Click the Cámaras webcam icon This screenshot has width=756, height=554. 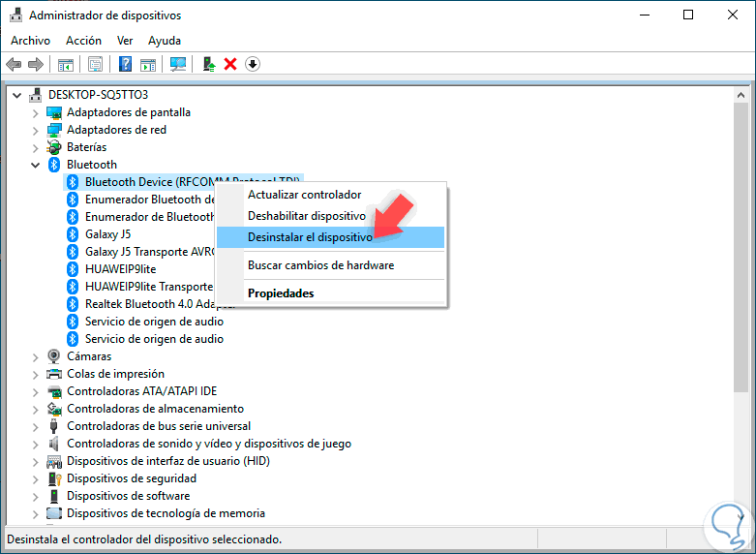[x=54, y=356]
